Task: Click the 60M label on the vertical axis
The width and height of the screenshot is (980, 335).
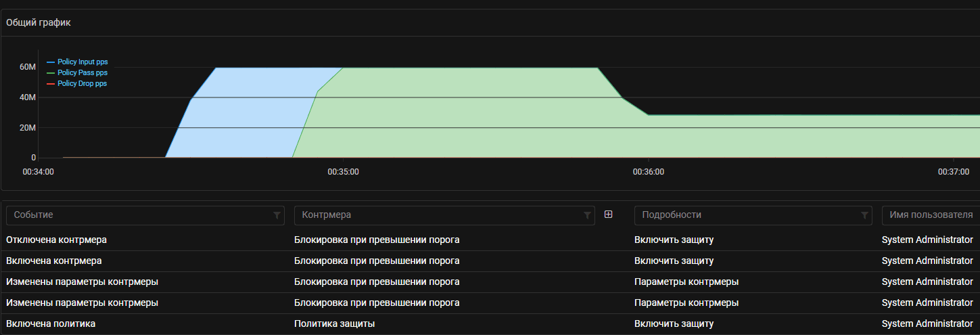Action: [28, 67]
